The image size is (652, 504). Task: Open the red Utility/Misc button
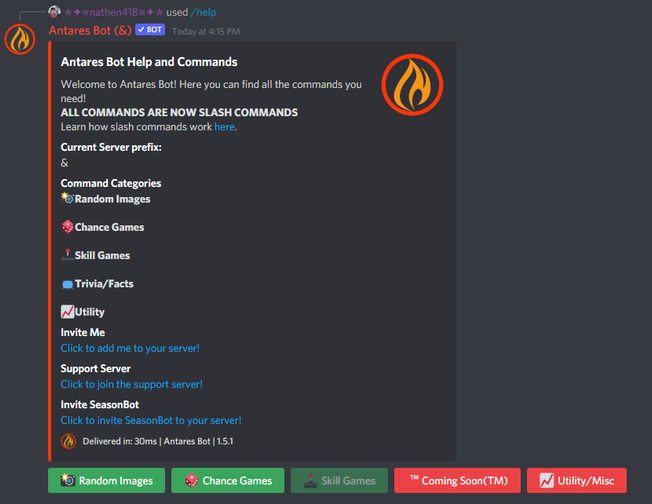pyautogui.click(x=577, y=481)
